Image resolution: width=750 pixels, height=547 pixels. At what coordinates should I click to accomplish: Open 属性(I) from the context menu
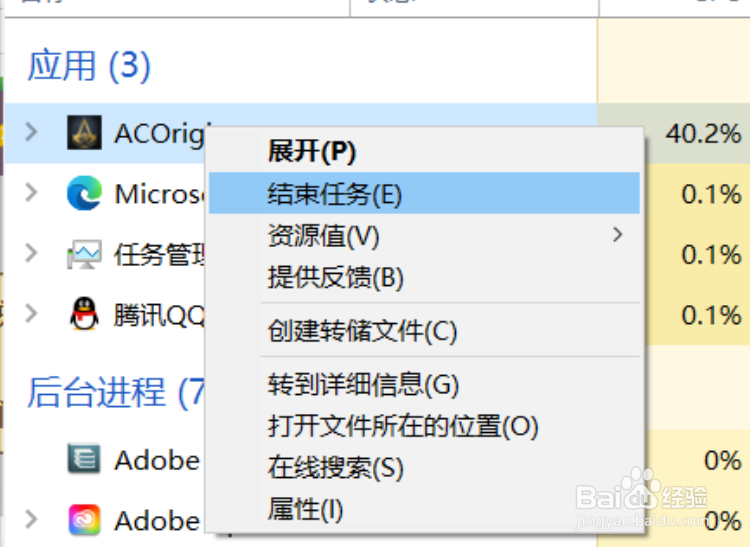click(x=305, y=510)
